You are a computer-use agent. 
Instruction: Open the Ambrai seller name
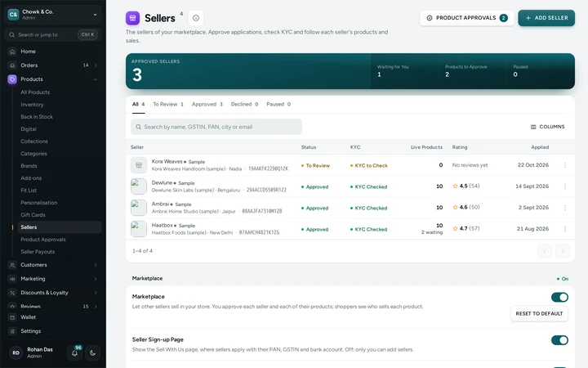coord(161,204)
